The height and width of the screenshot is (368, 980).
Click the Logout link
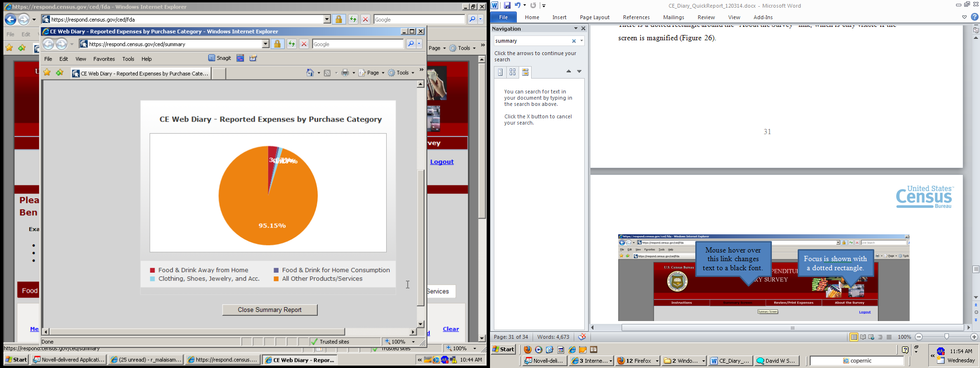click(442, 162)
